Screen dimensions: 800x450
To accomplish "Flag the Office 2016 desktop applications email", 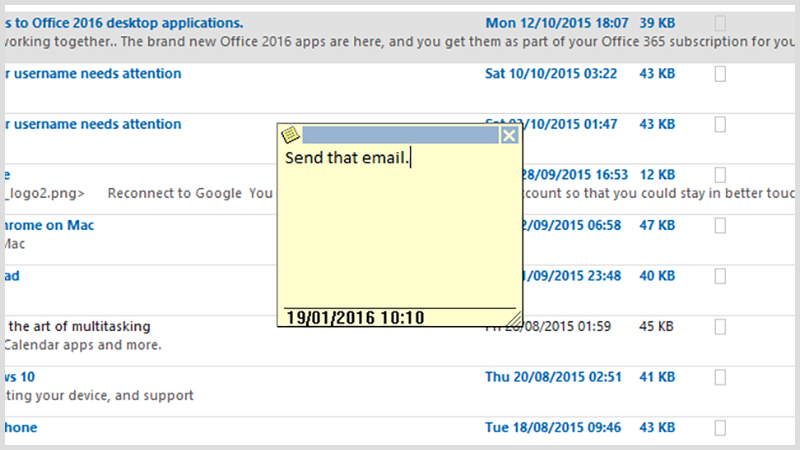I will tap(720, 23).
